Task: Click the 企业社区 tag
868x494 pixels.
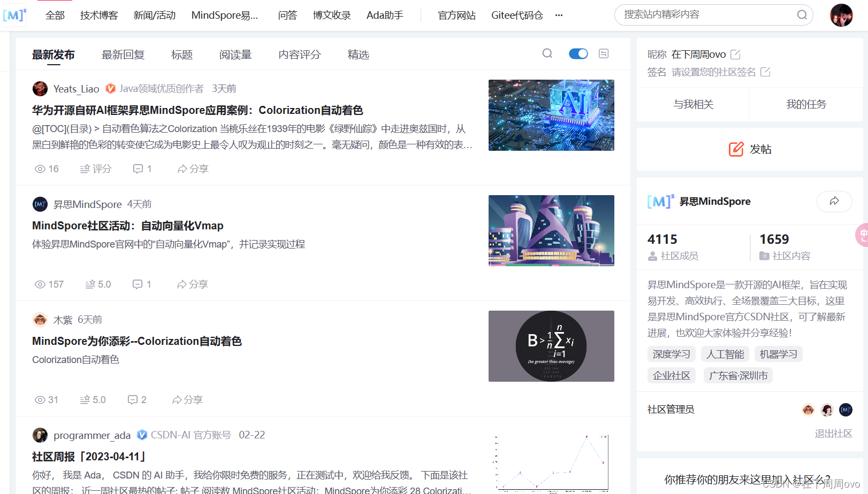Action: click(671, 376)
